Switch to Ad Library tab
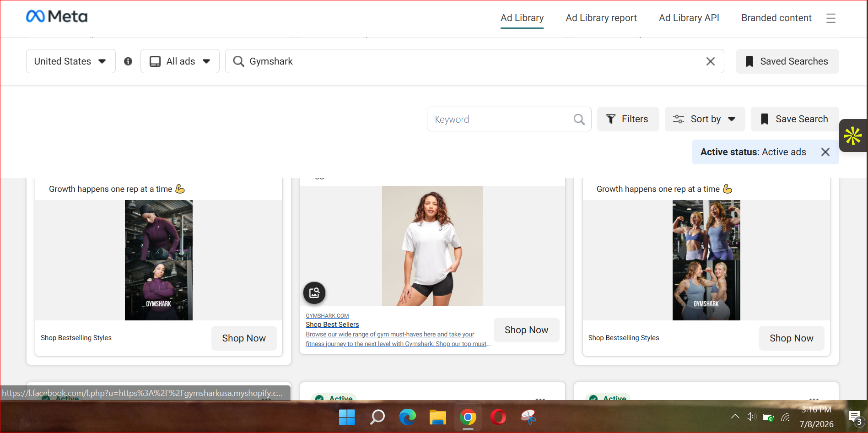Image resolution: width=868 pixels, height=433 pixels. [x=522, y=18]
